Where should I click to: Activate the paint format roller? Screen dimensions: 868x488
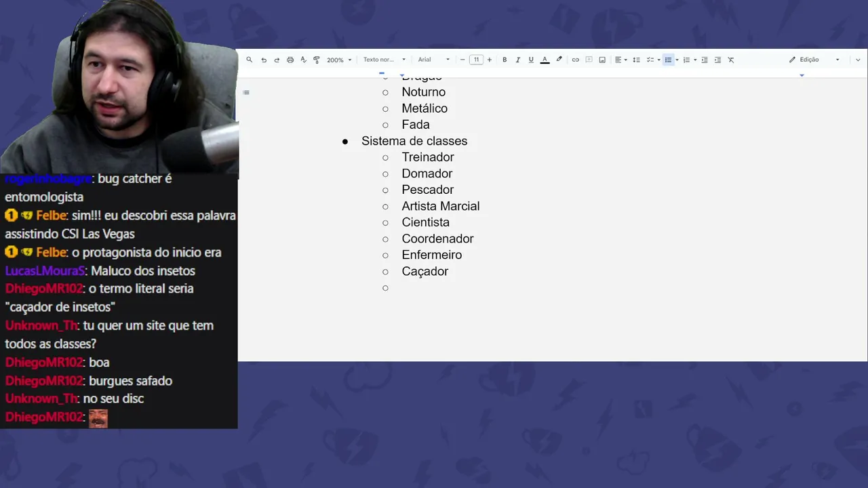pos(316,60)
